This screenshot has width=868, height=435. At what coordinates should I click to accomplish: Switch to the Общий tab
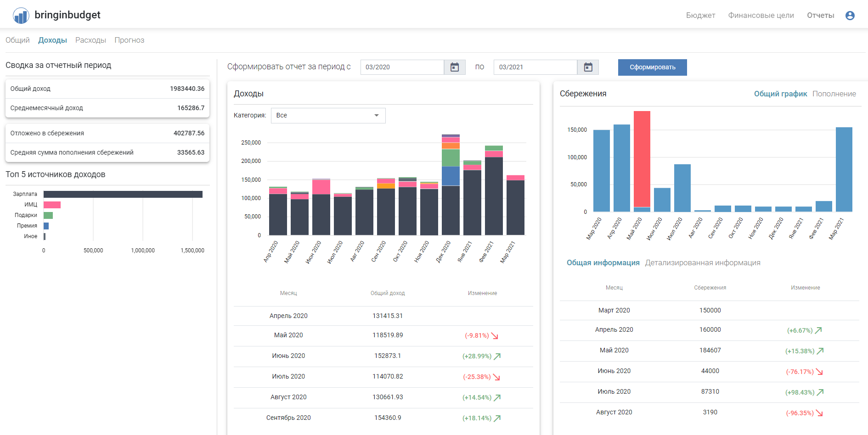[17, 40]
